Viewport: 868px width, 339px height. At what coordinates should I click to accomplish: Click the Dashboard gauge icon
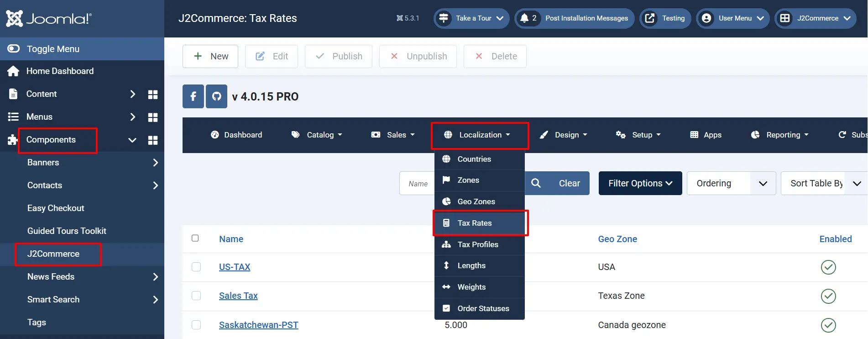(x=215, y=135)
